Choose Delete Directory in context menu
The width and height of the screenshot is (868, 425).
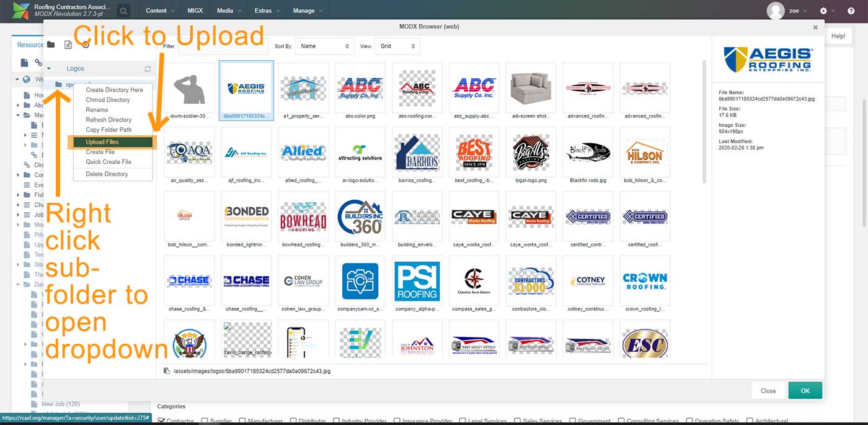point(113,174)
